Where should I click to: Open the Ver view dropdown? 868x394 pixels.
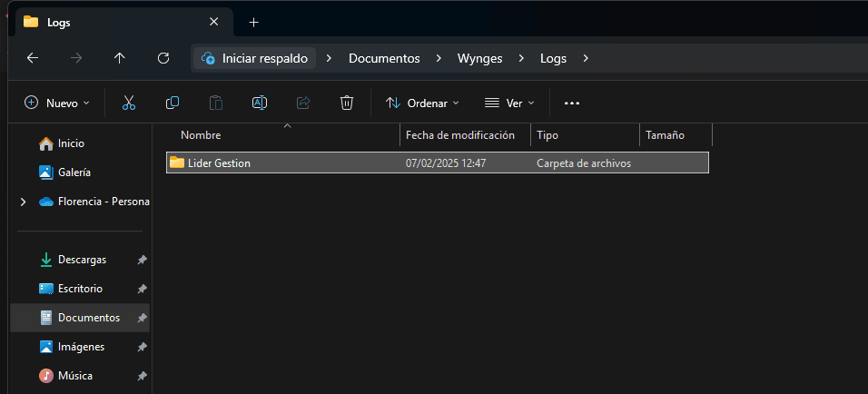coord(509,103)
